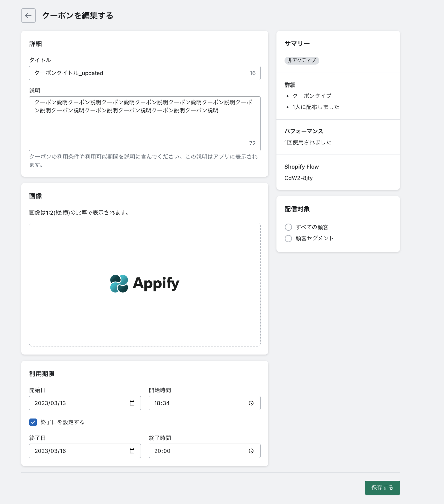Go back using the arrow button

pos(28,16)
